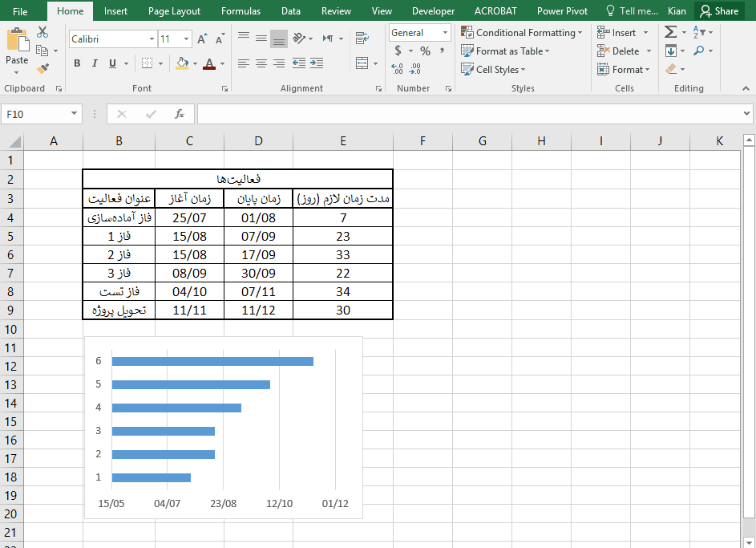Click the Percent Style icon
The height and width of the screenshot is (548, 756).
(x=425, y=51)
